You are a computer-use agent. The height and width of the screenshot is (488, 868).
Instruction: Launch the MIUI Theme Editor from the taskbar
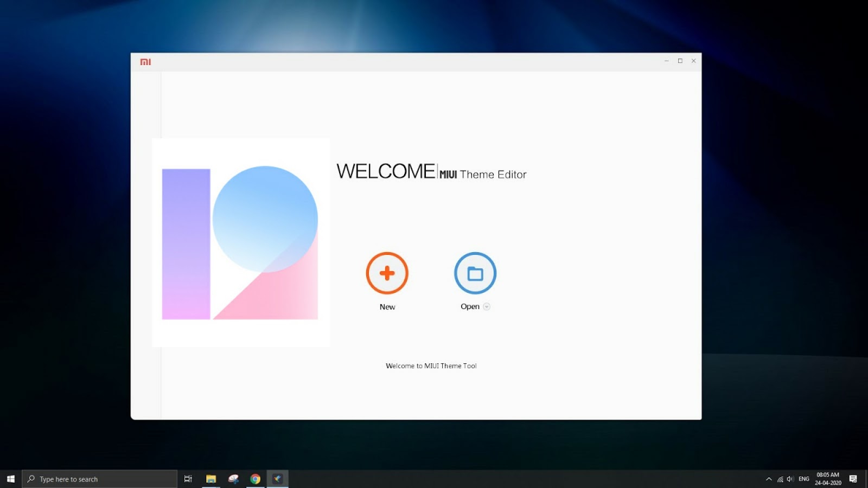(278, 479)
